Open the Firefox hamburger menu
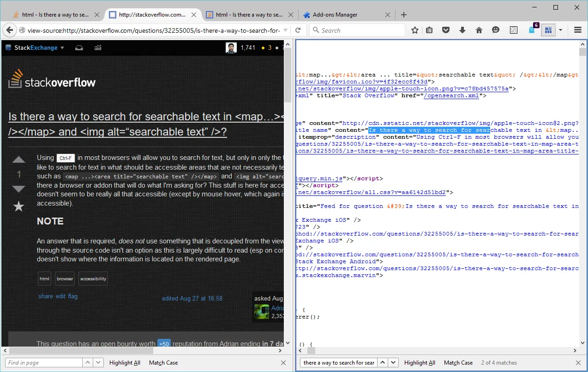This screenshot has width=588, height=372. (x=577, y=30)
